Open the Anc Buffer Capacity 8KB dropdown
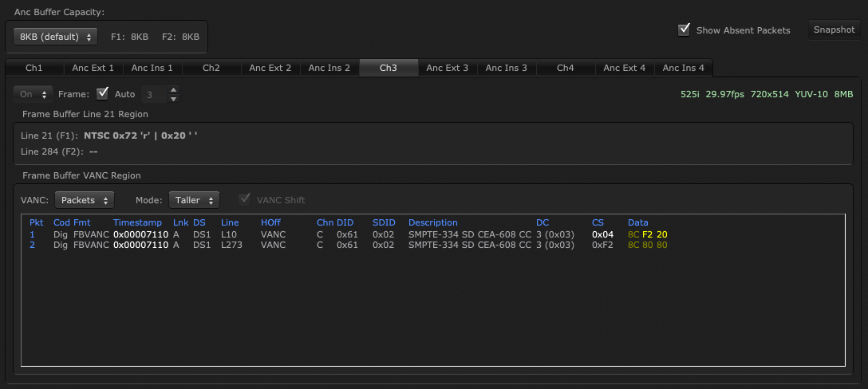 (55, 37)
